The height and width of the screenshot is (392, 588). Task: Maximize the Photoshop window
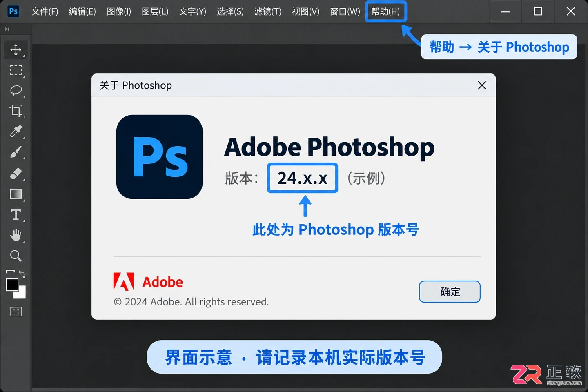click(x=538, y=11)
